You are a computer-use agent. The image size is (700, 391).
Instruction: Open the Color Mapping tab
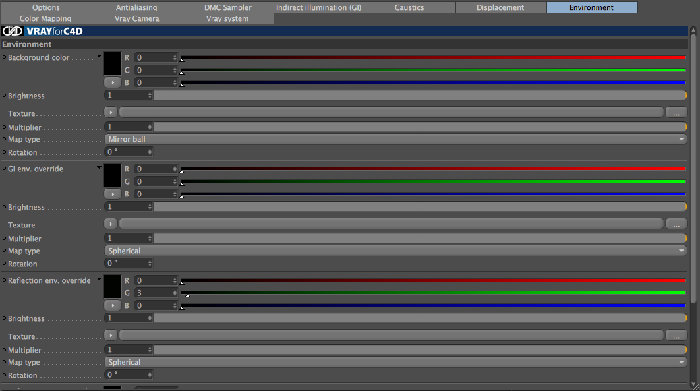coord(46,19)
